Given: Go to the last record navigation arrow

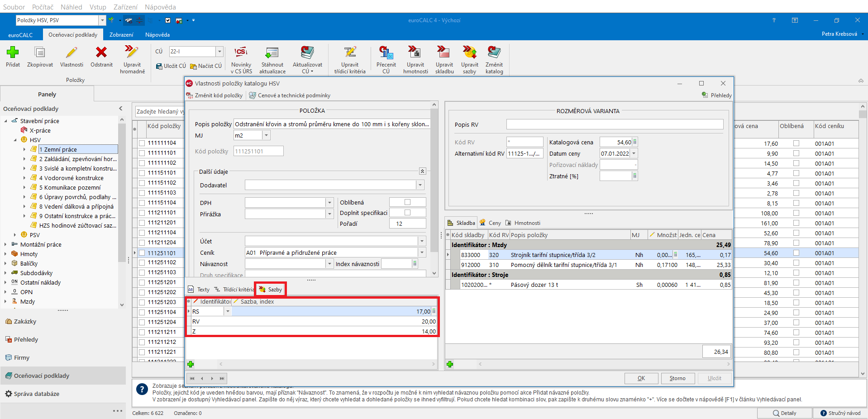Looking at the screenshot, I should click(222, 378).
